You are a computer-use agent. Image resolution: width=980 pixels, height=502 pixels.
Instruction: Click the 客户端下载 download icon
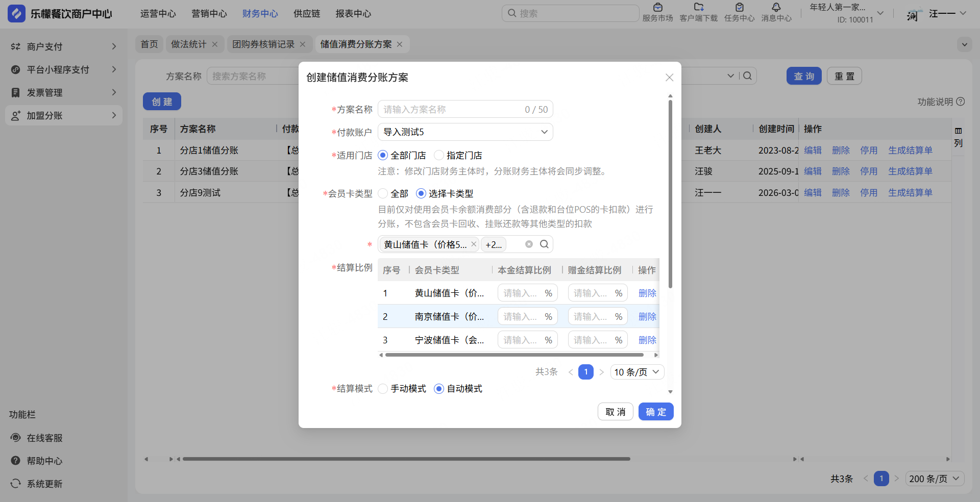coord(698,8)
